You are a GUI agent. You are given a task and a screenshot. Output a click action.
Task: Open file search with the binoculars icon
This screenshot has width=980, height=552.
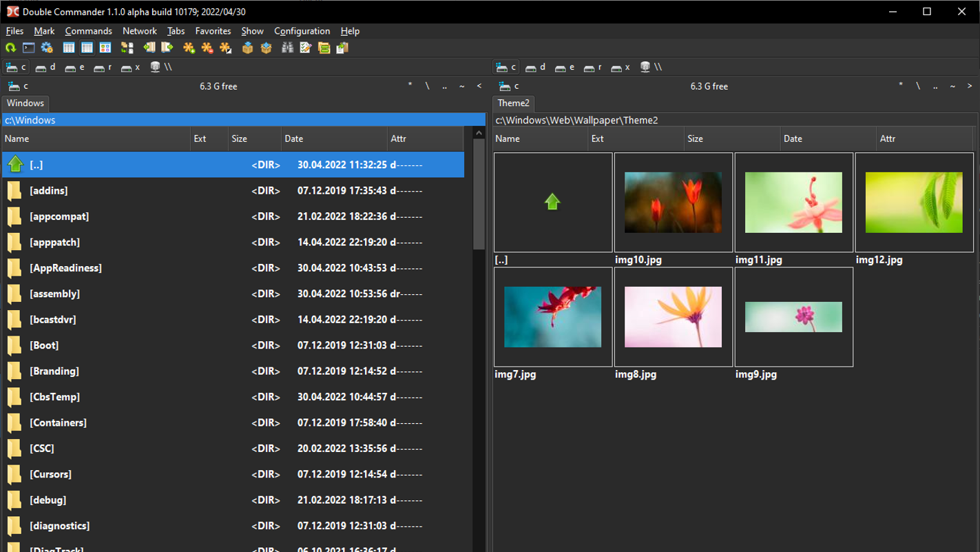tap(287, 48)
